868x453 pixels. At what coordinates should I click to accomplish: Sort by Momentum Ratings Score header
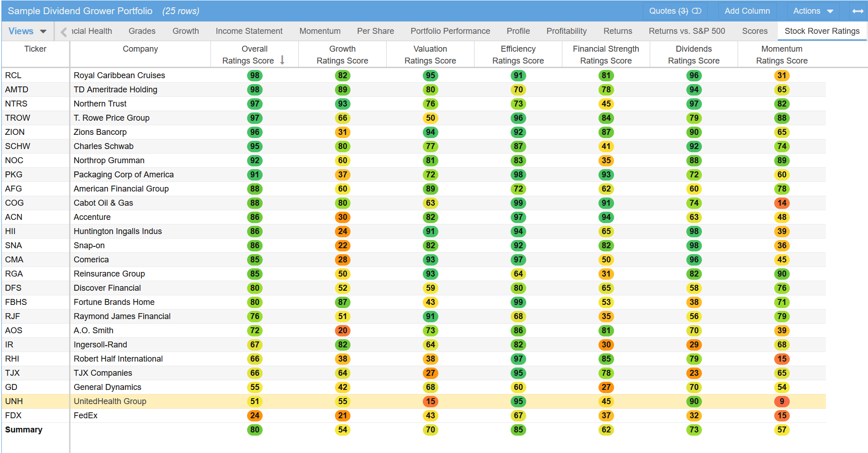click(782, 55)
